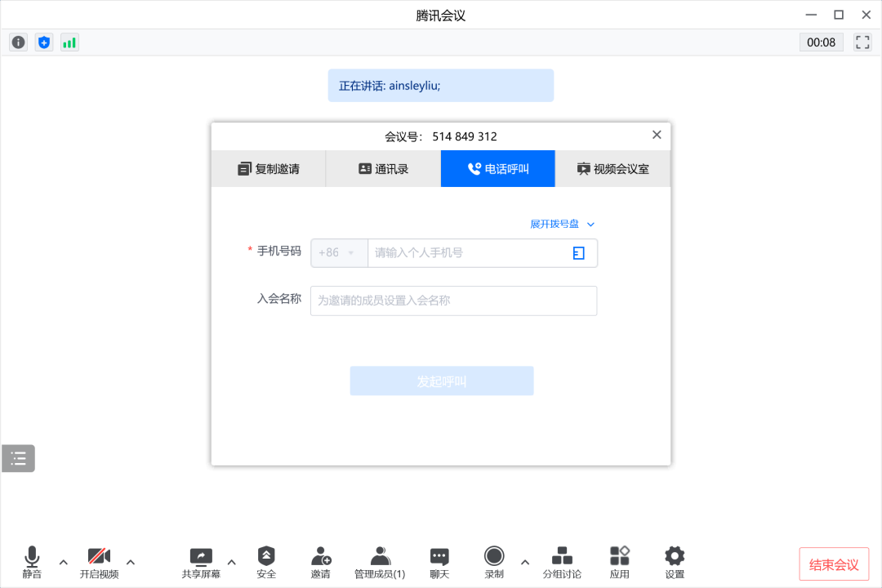Screen dimensions: 882x588
Task: Open 设置 settings gear
Action: pyautogui.click(x=675, y=562)
